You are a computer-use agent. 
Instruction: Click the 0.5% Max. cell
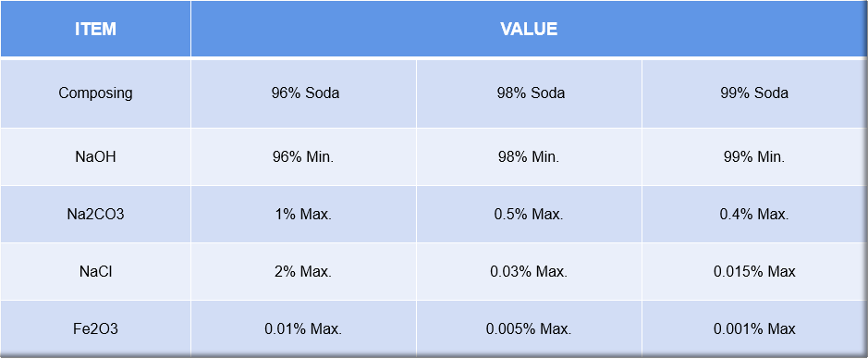click(x=529, y=215)
